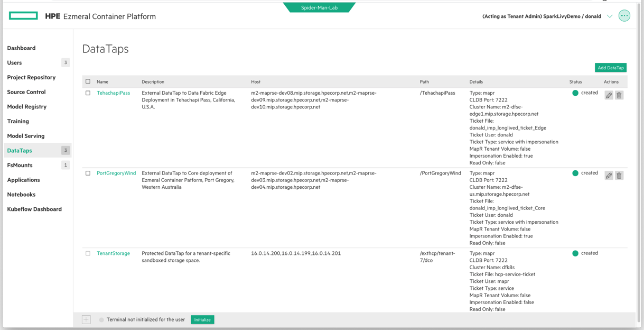The width and height of the screenshot is (644, 330).
Task: Click the Actions column header
Action: 611,82
